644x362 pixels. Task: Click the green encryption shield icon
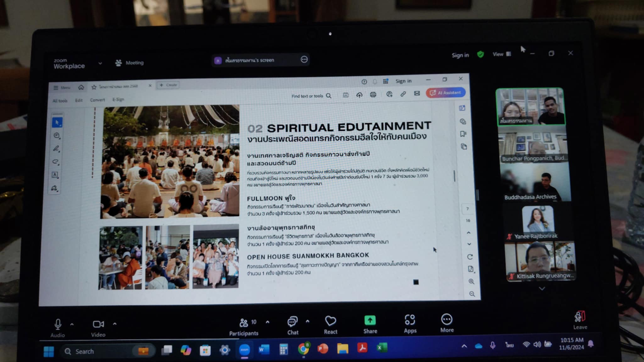click(x=480, y=55)
